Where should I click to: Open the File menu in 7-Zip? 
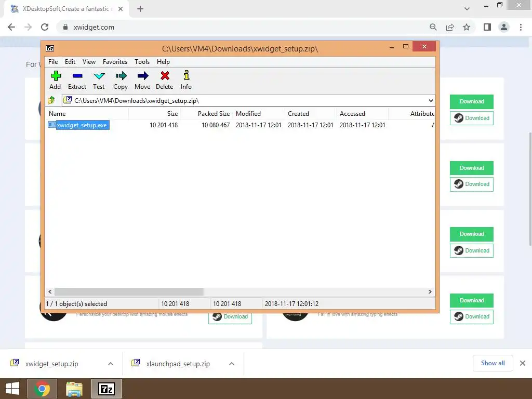53,62
